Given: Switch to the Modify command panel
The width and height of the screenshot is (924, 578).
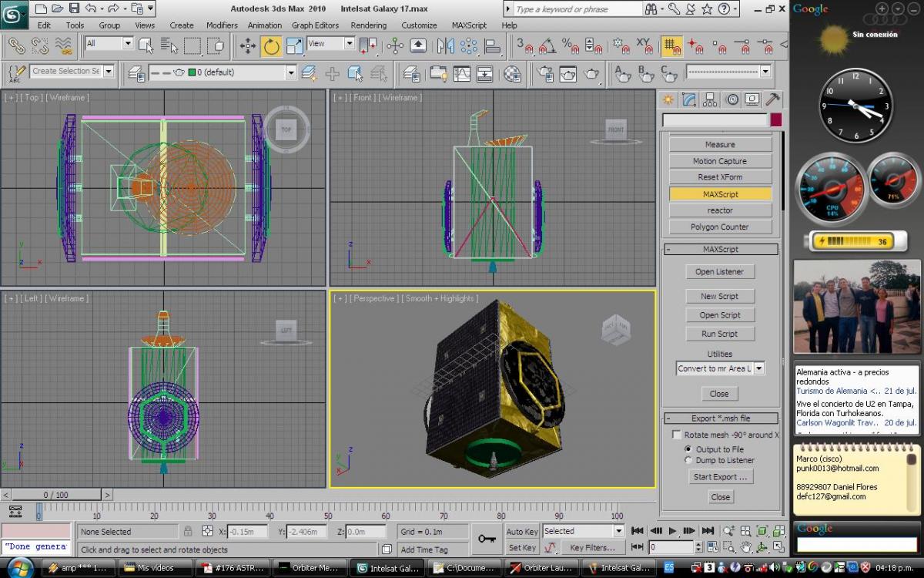Looking at the screenshot, I should pyautogui.click(x=689, y=99).
